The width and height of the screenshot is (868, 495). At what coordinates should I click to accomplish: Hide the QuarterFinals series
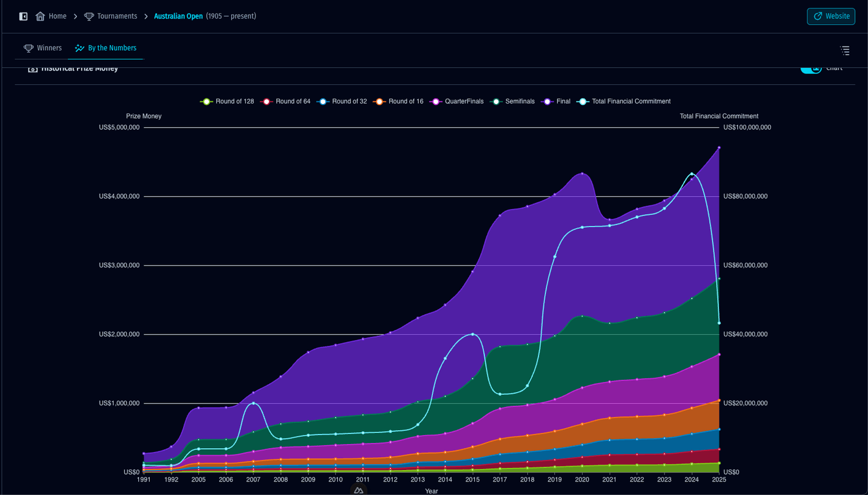point(457,102)
